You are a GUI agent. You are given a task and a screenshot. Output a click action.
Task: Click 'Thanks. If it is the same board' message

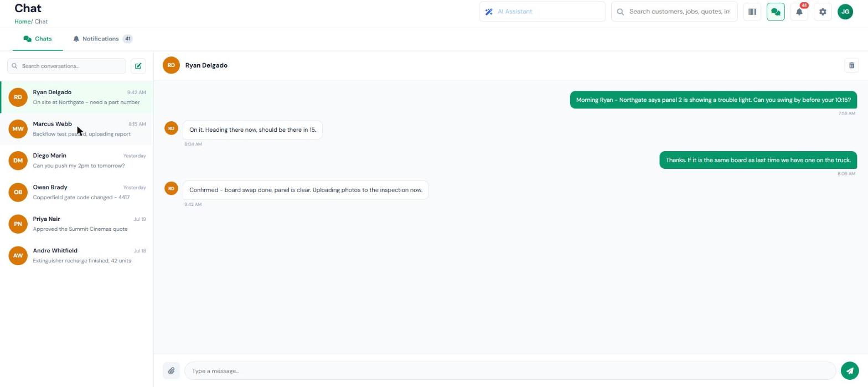[758, 160]
